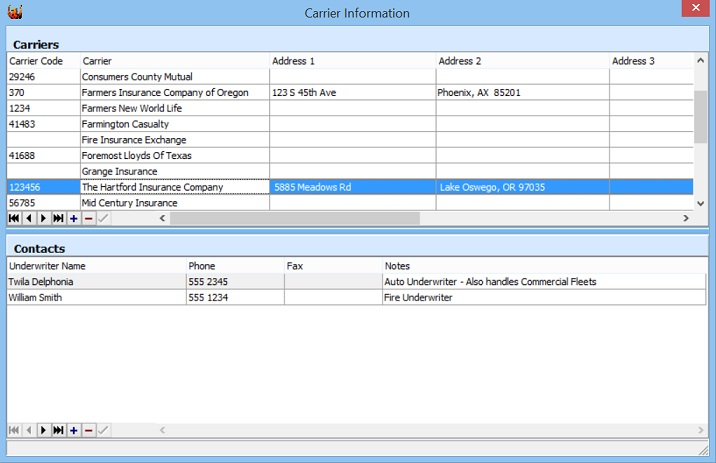The width and height of the screenshot is (716, 463).
Task: Select Consumers County Mutual carrier row
Action: pyautogui.click(x=350, y=77)
